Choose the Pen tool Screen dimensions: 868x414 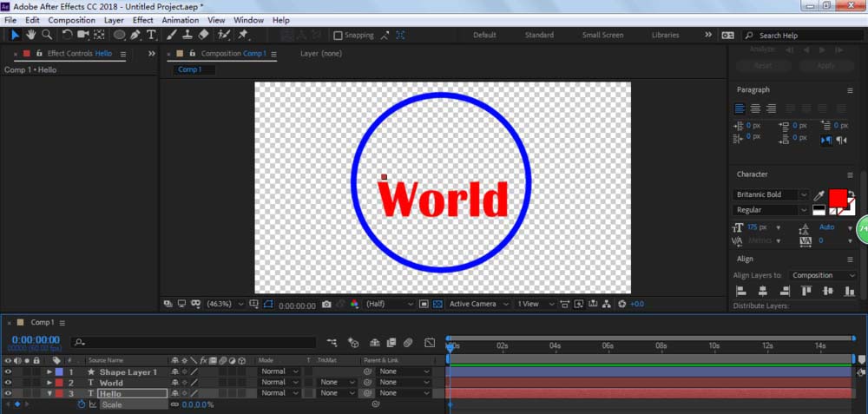point(135,35)
